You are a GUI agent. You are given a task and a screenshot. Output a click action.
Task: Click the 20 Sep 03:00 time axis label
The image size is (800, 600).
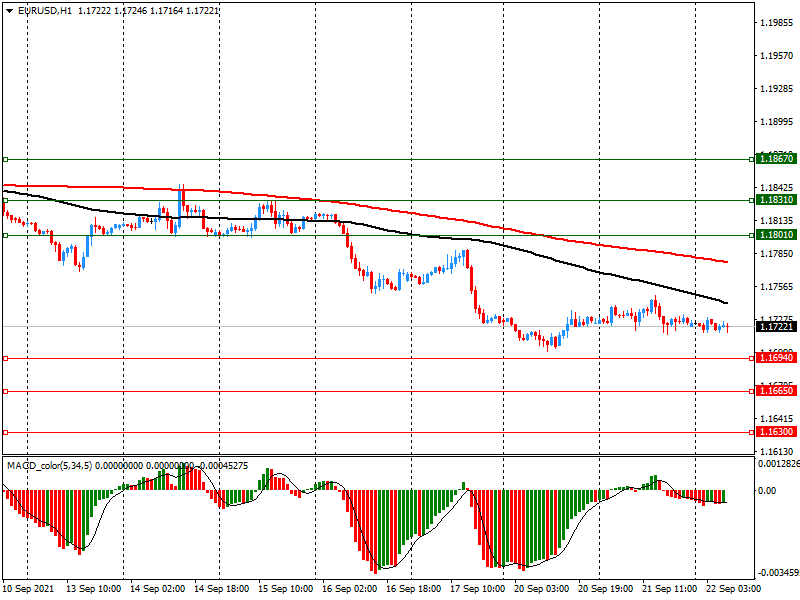[x=541, y=589]
